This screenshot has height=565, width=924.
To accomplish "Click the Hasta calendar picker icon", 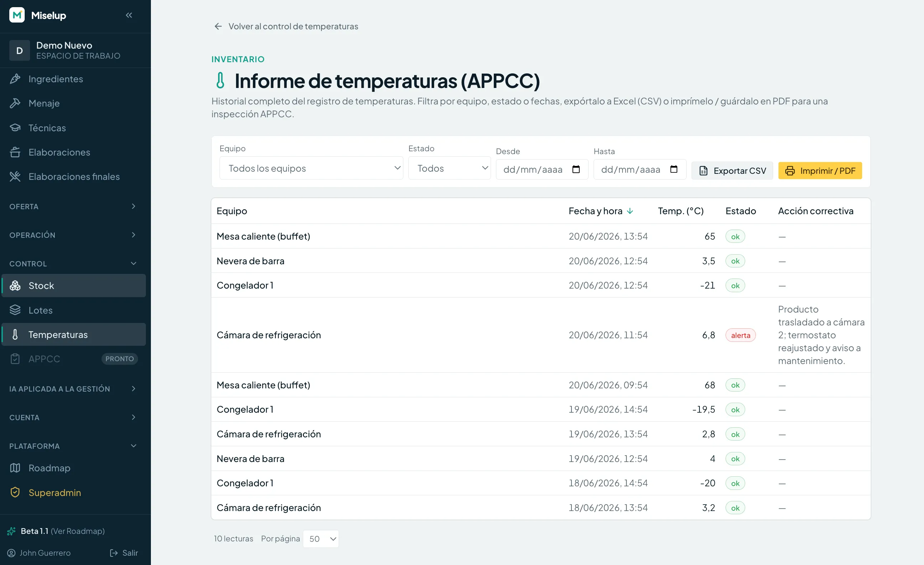I will [x=674, y=169].
